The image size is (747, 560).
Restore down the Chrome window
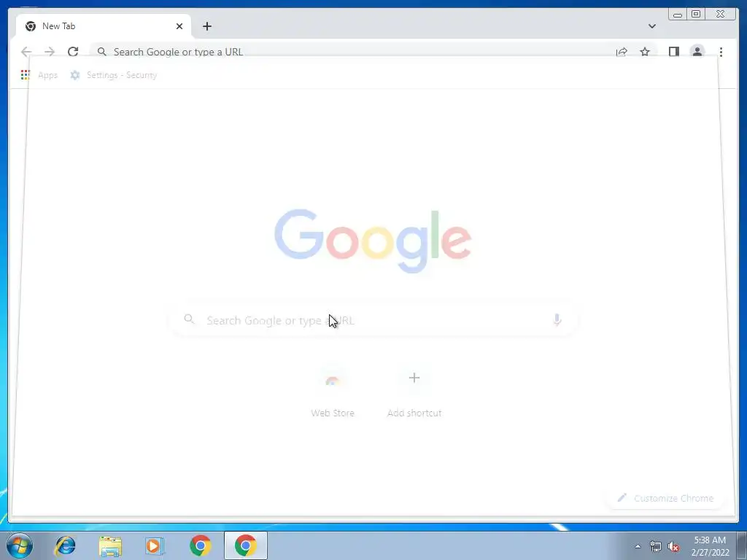point(695,15)
